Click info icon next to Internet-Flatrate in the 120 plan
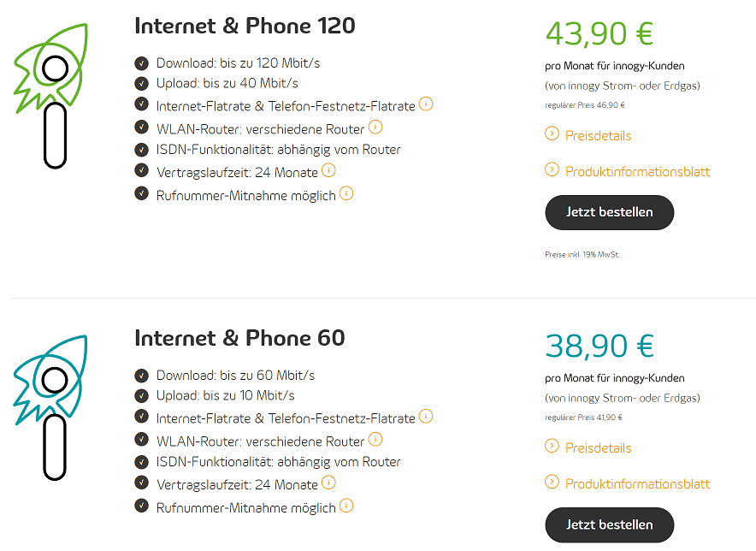Image resolution: width=756 pixels, height=551 pixels. tap(426, 104)
